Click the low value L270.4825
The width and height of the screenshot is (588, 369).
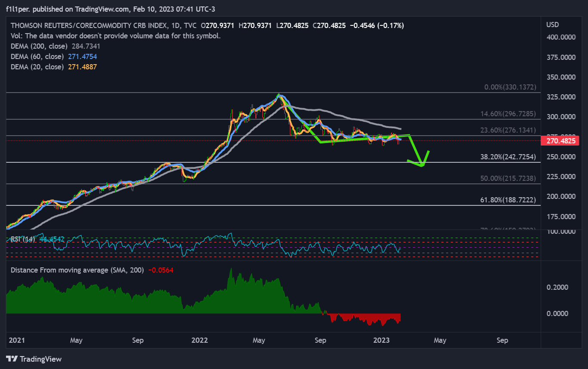tap(292, 25)
